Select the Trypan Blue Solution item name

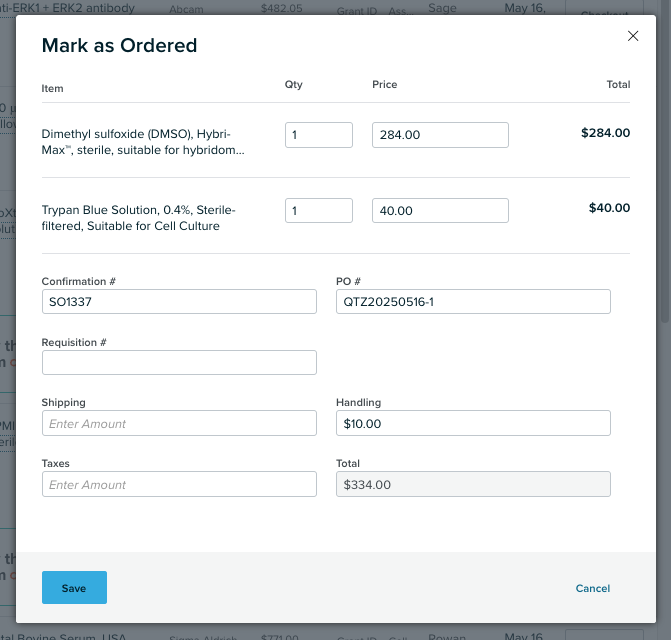(139, 218)
